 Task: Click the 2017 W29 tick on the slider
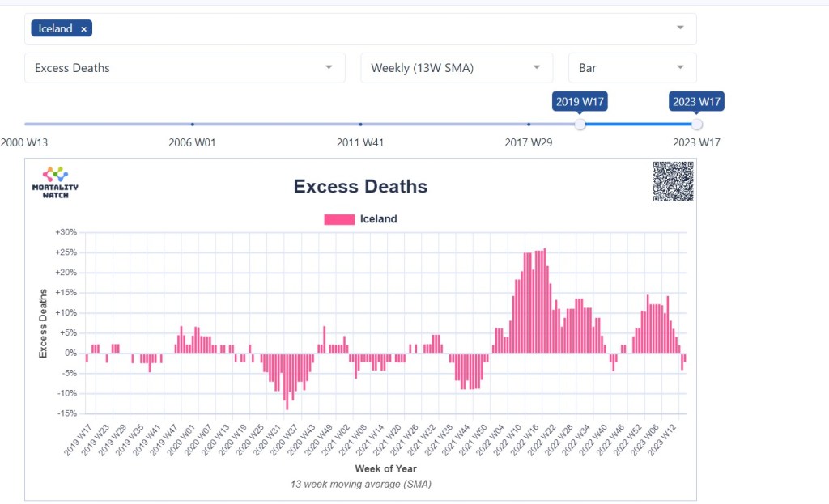point(529,124)
